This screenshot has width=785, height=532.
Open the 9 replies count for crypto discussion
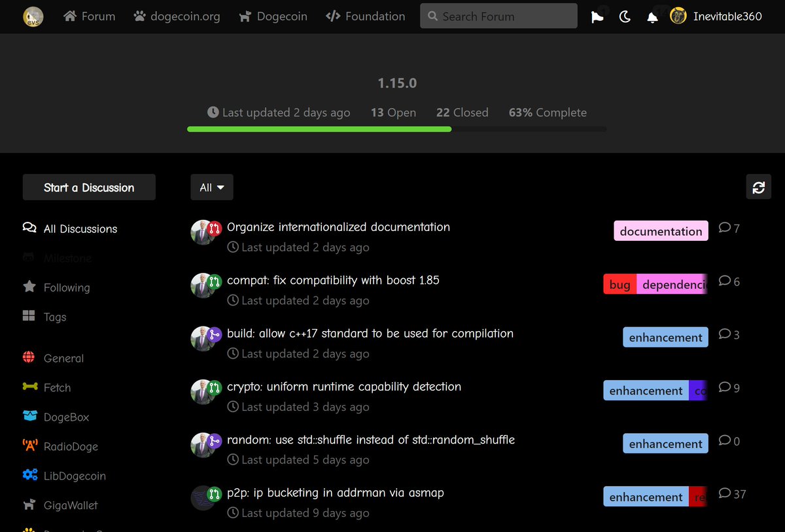point(729,387)
